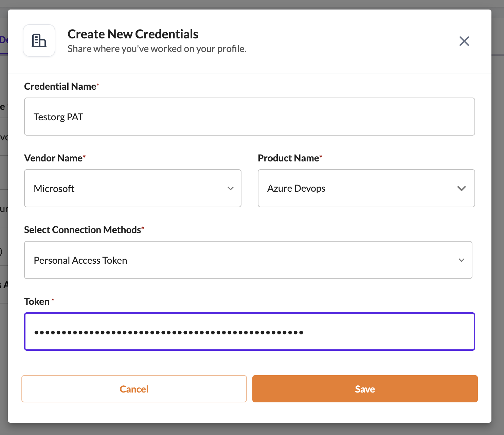
Task: Click the Credential Name label
Action: pyautogui.click(x=62, y=86)
